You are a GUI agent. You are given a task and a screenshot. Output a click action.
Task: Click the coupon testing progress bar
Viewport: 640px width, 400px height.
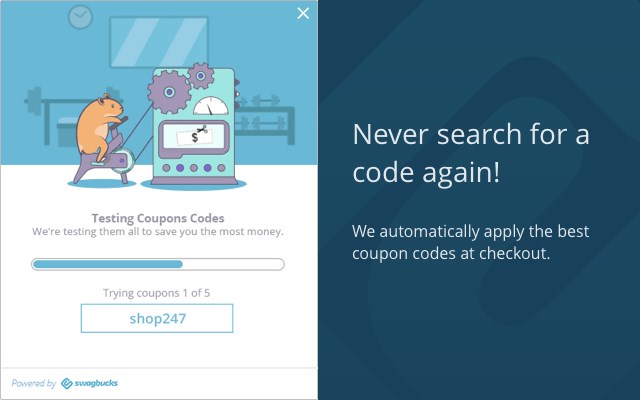point(158,264)
